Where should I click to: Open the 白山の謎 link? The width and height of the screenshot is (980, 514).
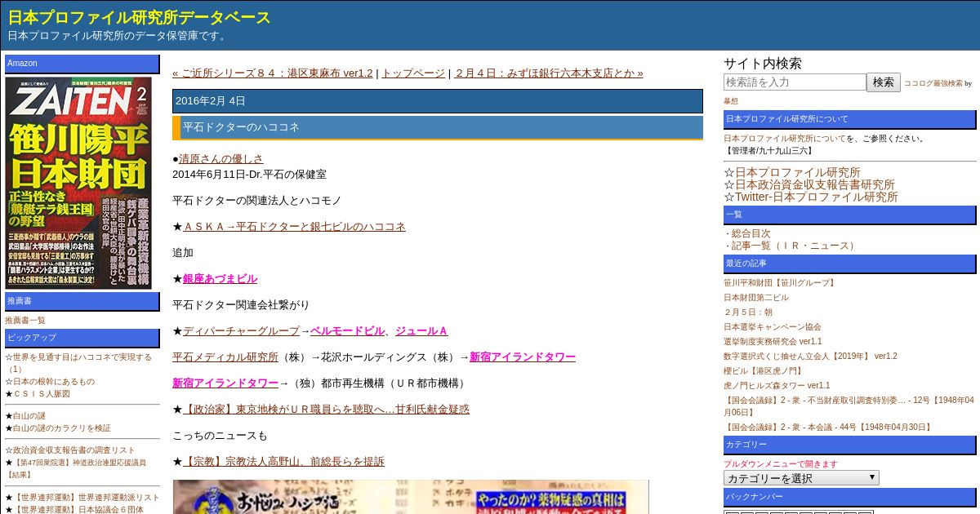pyautogui.click(x=29, y=416)
